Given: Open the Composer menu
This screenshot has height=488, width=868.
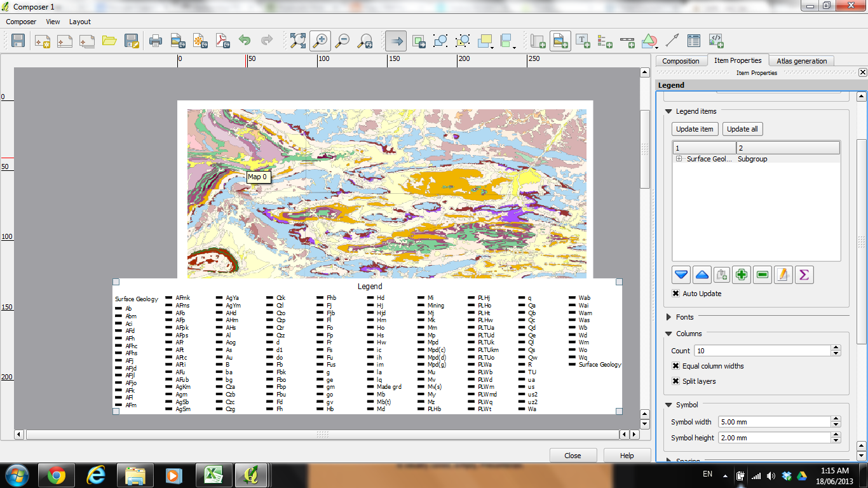Looking at the screenshot, I should (21, 22).
